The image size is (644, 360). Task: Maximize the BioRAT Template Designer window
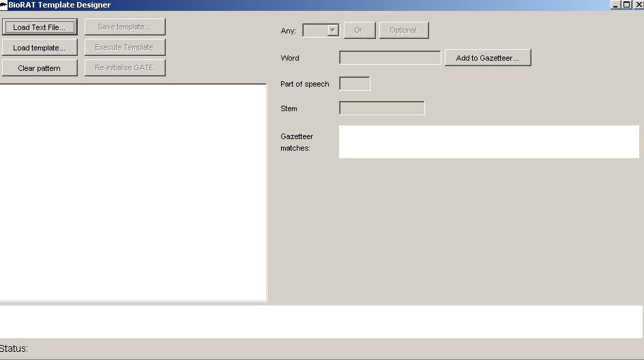coord(627,5)
